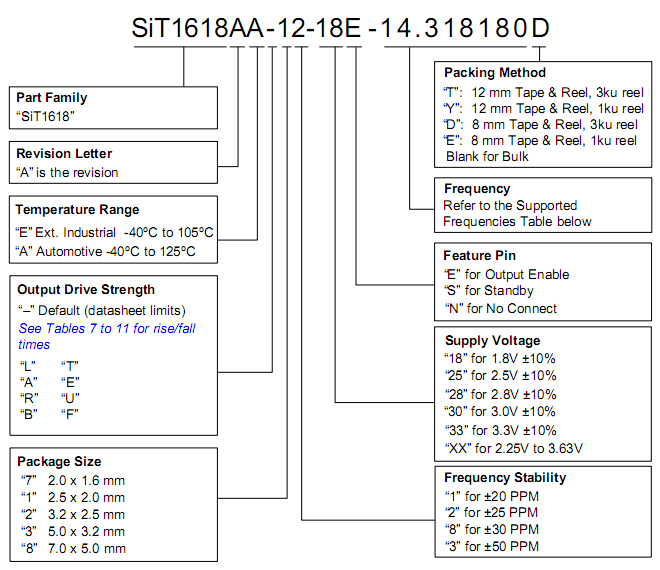Select the 'Packing Method' heading
The image size is (660, 570).
pyautogui.click(x=495, y=72)
